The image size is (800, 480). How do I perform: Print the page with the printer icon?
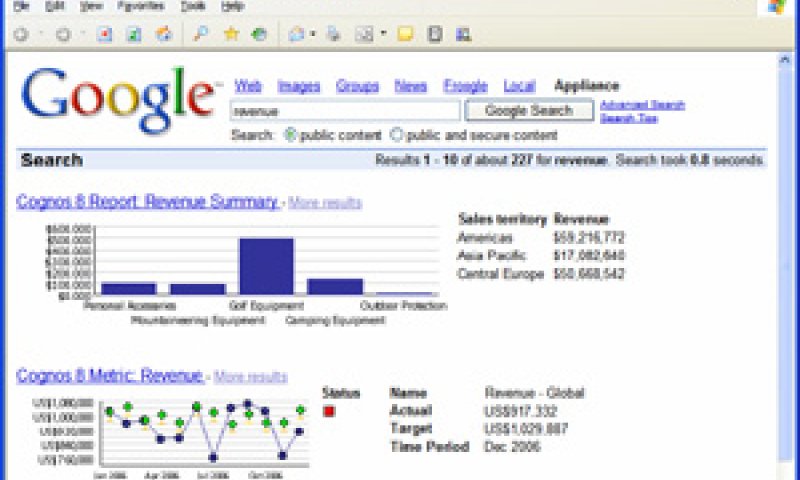(334, 34)
